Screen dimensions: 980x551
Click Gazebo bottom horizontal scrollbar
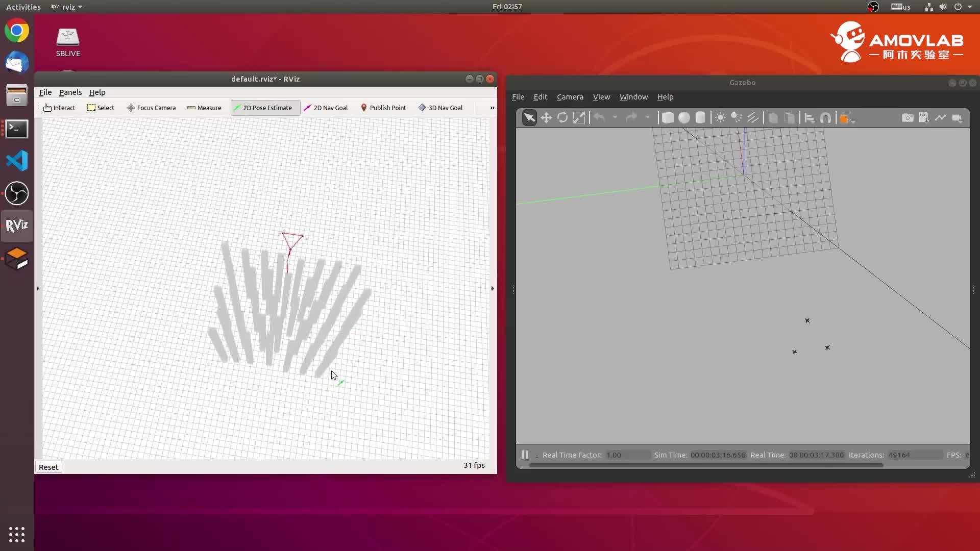pos(705,465)
